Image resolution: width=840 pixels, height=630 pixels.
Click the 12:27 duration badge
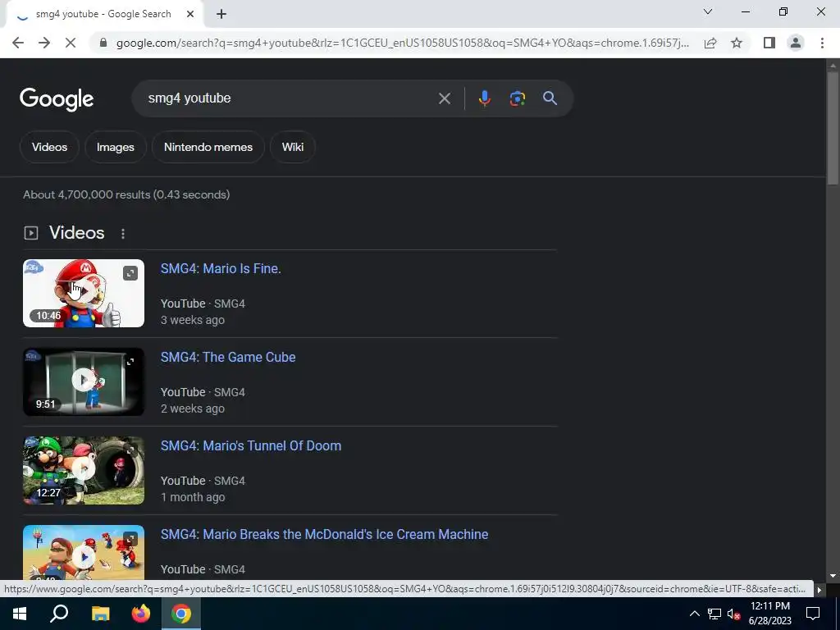pos(48,493)
